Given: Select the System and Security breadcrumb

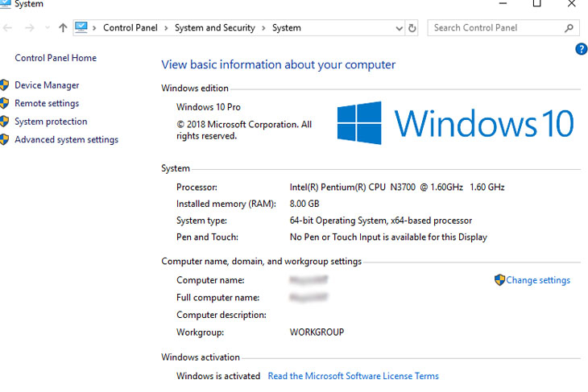Looking at the screenshot, I should click(214, 28).
